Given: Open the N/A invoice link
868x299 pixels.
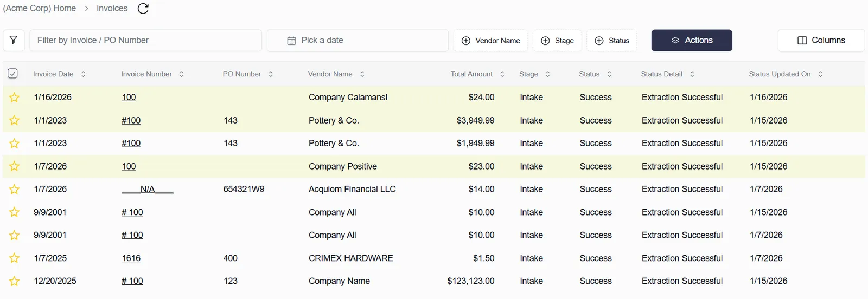Looking at the screenshot, I should point(148,190).
